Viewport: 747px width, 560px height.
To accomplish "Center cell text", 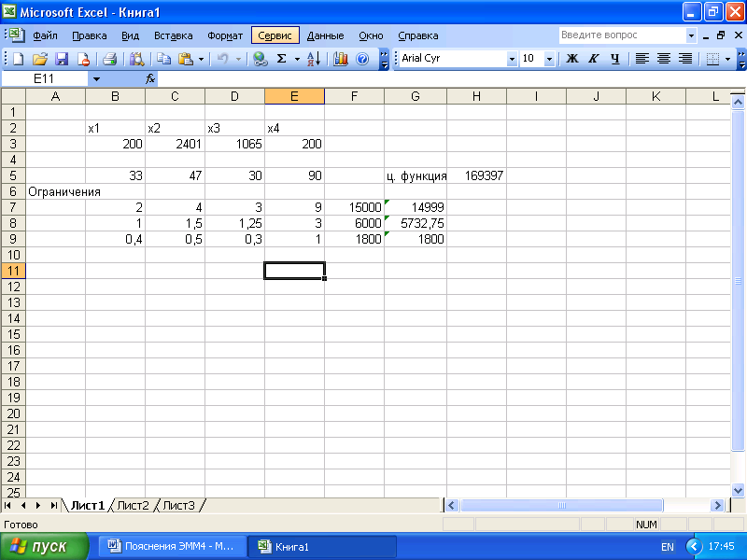I will pos(664,59).
